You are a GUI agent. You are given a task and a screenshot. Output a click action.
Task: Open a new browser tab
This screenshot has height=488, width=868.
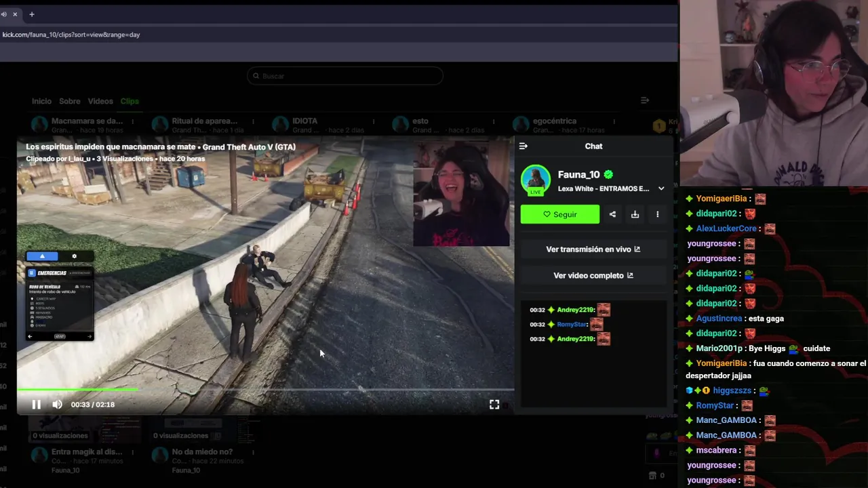click(31, 14)
